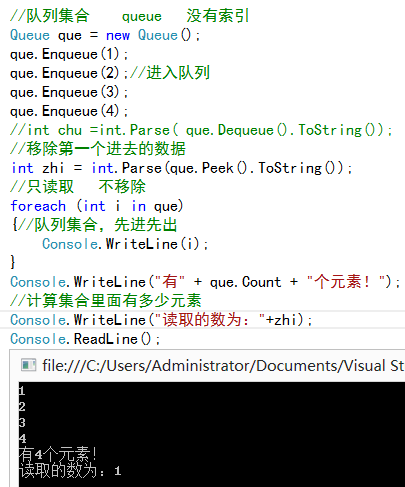405x487 pixels.
Task: Click the console window icon in title bar
Action: (x=28, y=365)
